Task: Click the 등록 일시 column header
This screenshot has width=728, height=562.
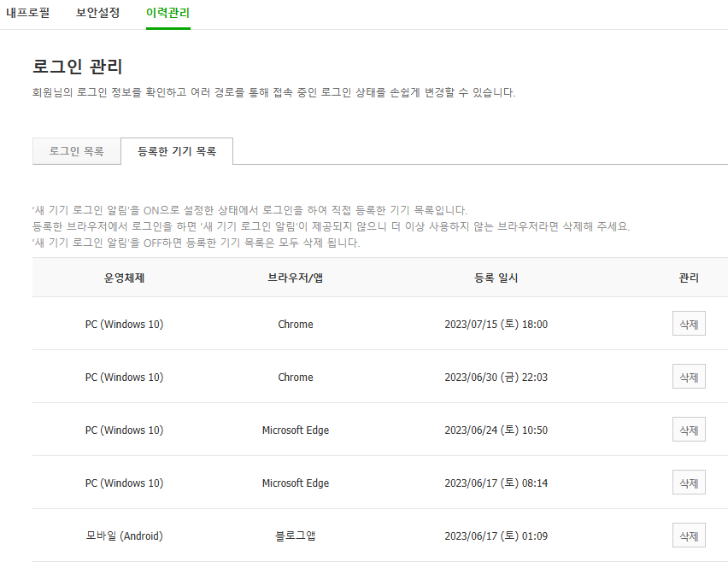Action: pyautogui.click(x=496, y=278)
